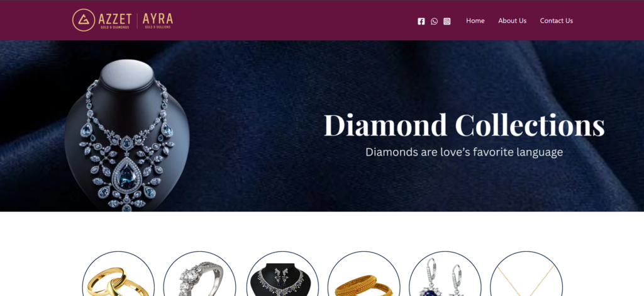
Task: Click the AZZET Gold & Diamonds wordmark
Action: (115, 21)
